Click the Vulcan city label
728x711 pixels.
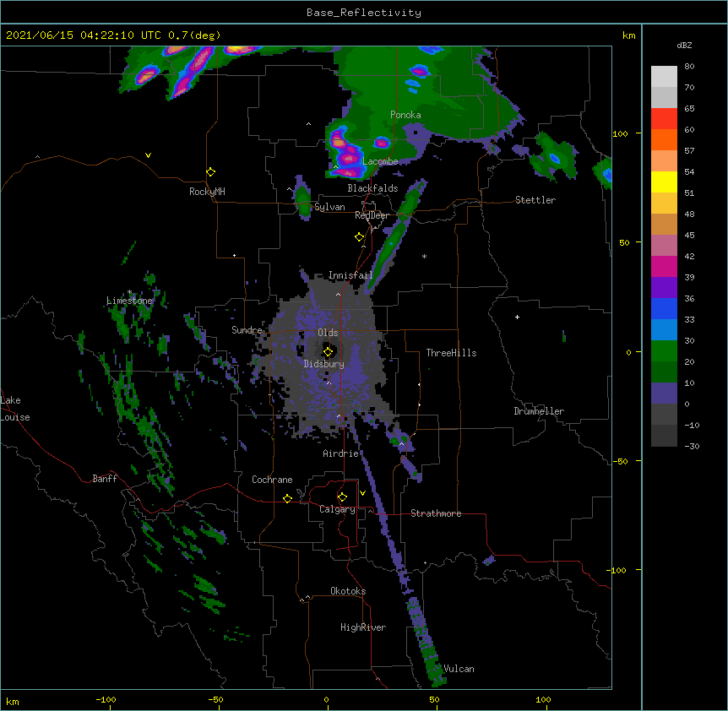(459, 669)
